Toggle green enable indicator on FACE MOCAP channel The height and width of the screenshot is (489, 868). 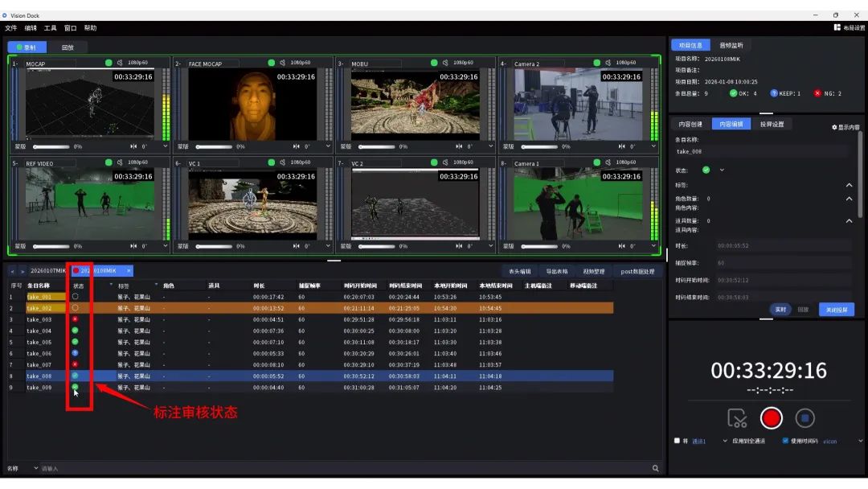point(272,63)
